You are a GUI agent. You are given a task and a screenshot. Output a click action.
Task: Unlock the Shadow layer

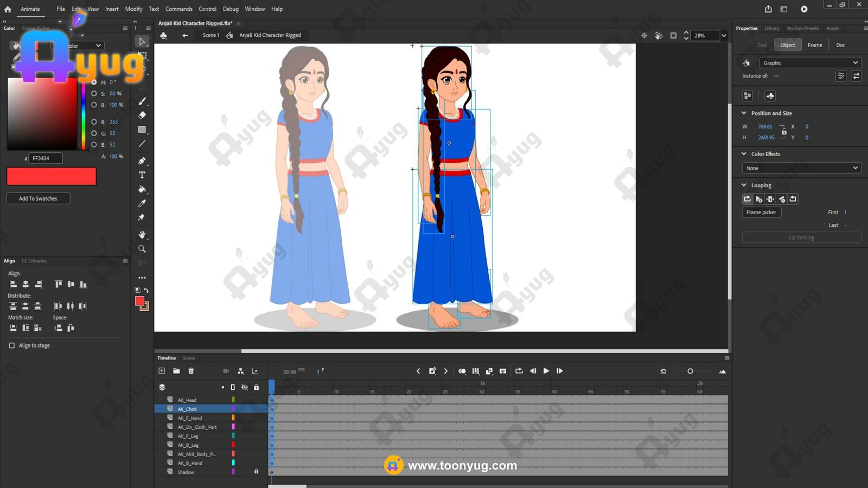tap(257, 472)
